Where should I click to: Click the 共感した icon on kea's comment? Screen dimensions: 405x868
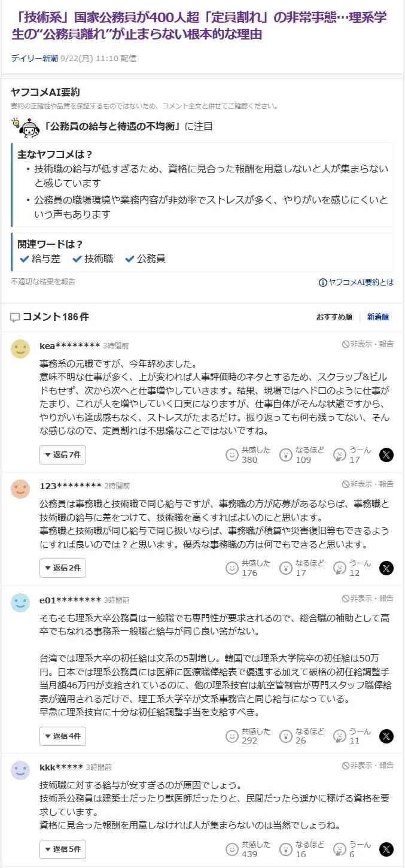pos(232,455)
